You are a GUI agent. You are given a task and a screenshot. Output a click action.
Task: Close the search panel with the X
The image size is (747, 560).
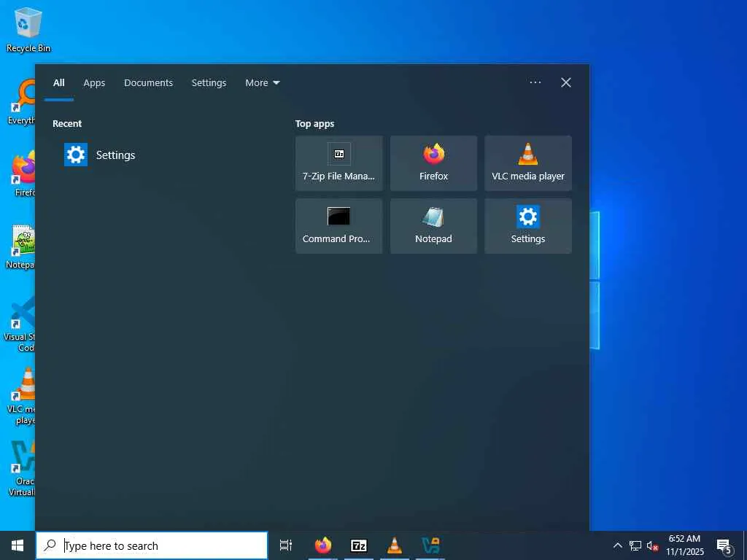(x=566, y=82)
